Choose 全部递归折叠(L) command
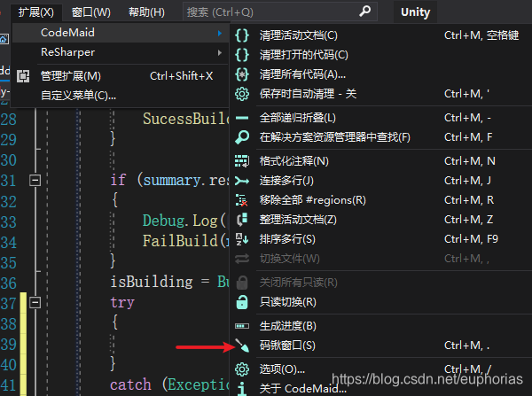The width and height of the screenshot is (532, 396). [x=380, y=118]
